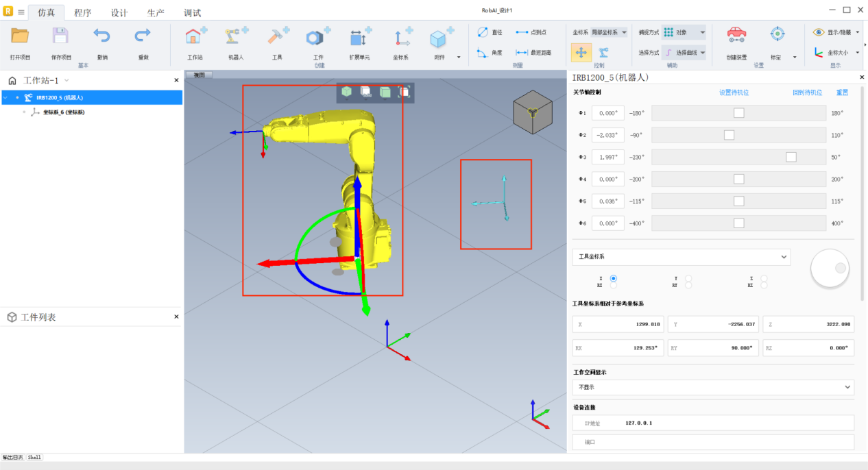Select the Z axis radio button
Image resolution: width=868 pixels, height=470 pixels.
(764, 278)
